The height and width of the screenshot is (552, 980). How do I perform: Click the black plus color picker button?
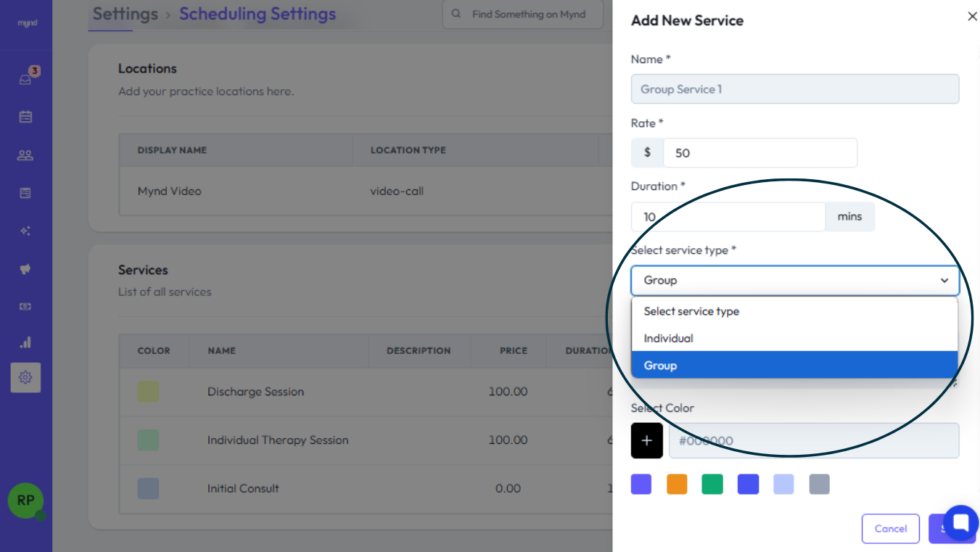pos(647,441)
